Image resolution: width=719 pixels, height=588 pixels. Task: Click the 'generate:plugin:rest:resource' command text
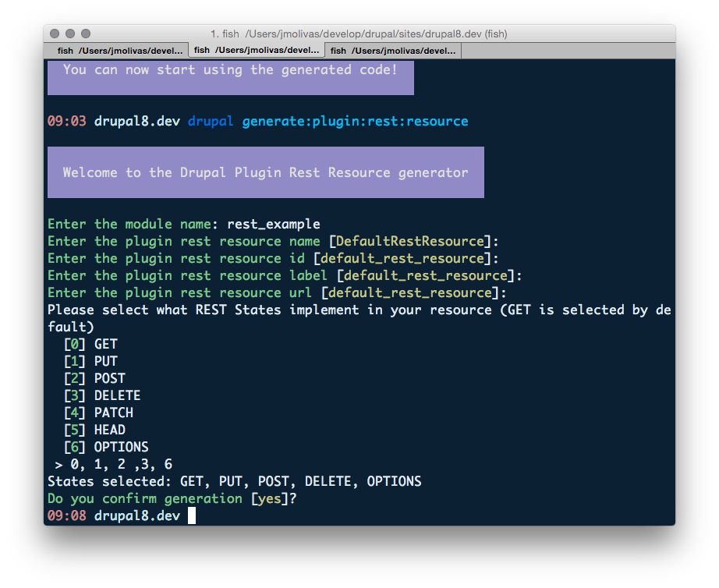click(355, 122)
